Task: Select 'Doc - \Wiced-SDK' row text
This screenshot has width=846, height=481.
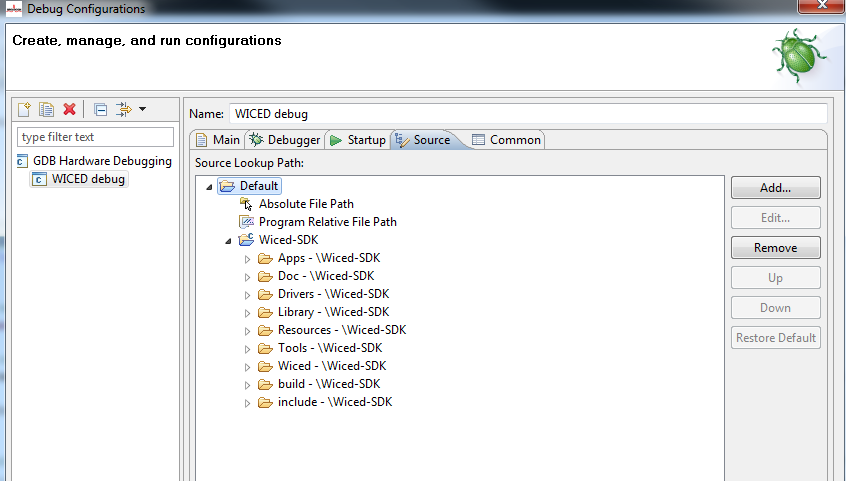Action: click(326, 276)
